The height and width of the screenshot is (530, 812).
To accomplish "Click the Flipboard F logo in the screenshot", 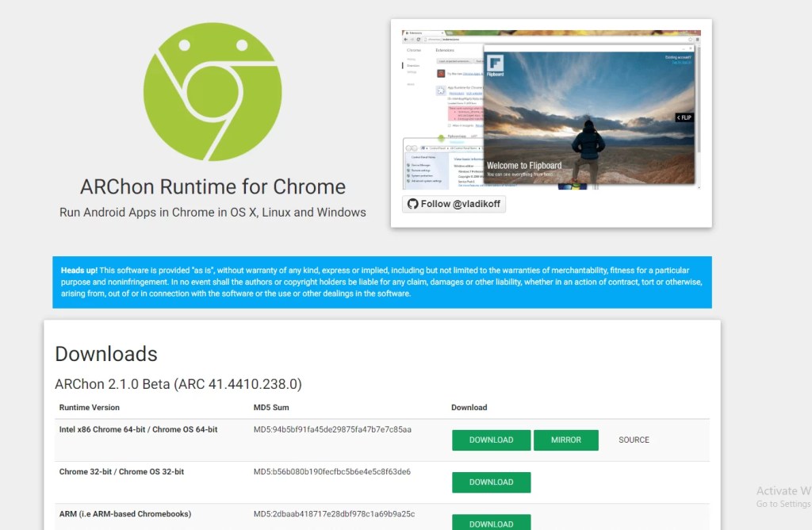I will coord(495,64).
